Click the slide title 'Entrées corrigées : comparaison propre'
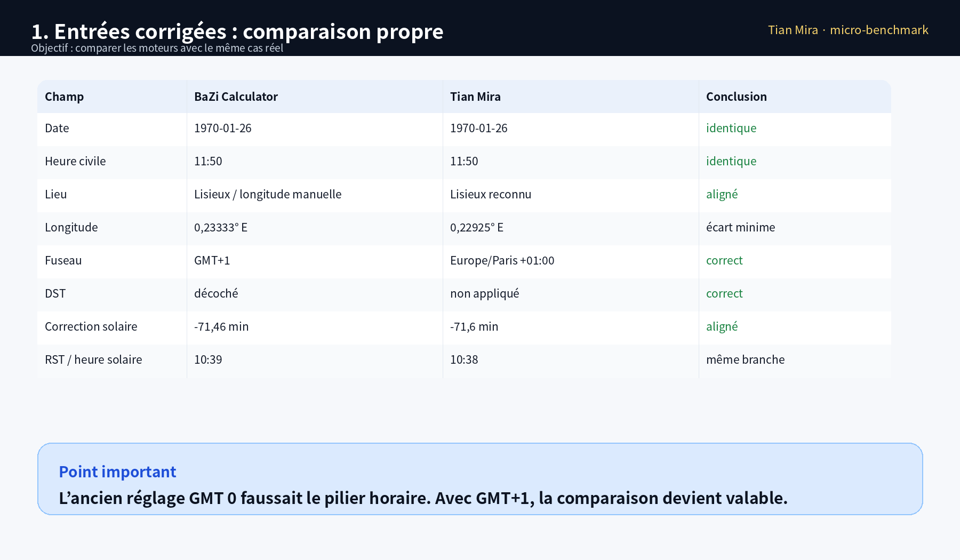 [x=237, y=31]
